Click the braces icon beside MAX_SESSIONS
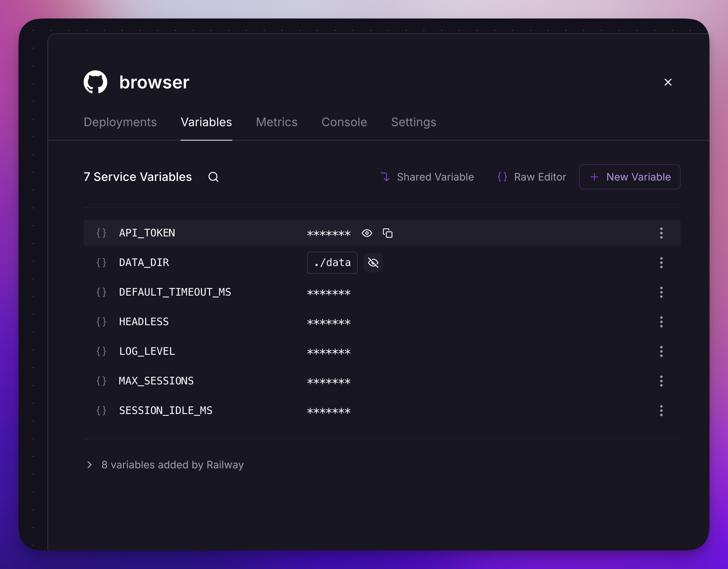The image size is (728, 569). tap(101, 381)
